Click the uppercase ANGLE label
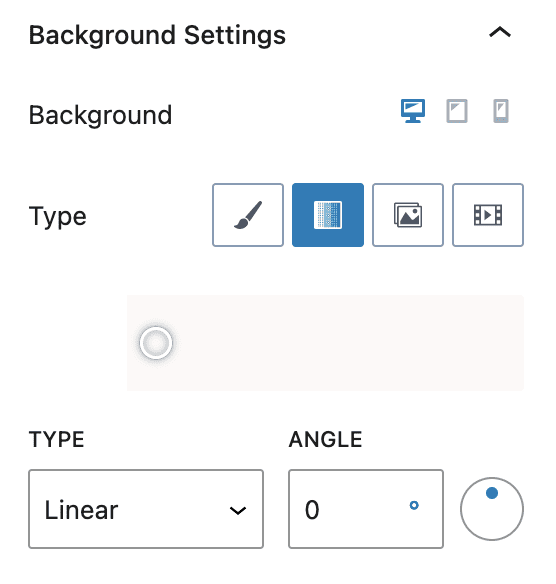Screen dimensions: 556x584 coord(325,439)
